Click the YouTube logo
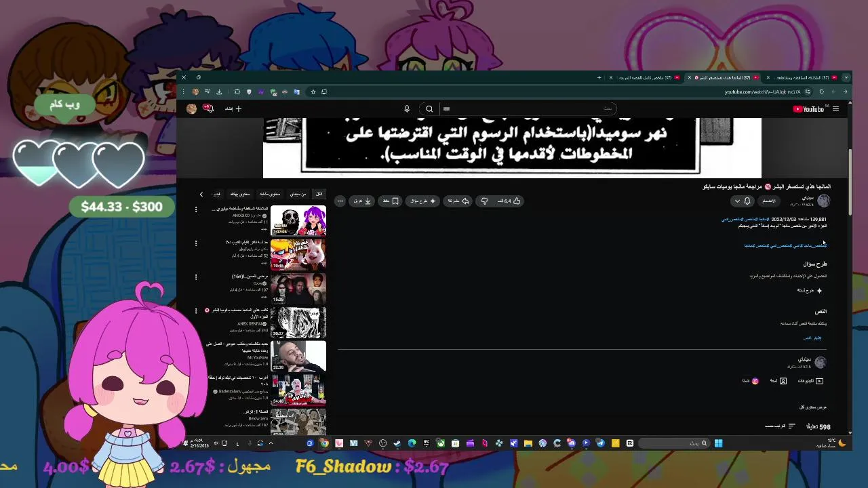This screenshot has height=488, width=868. (808, 109)
